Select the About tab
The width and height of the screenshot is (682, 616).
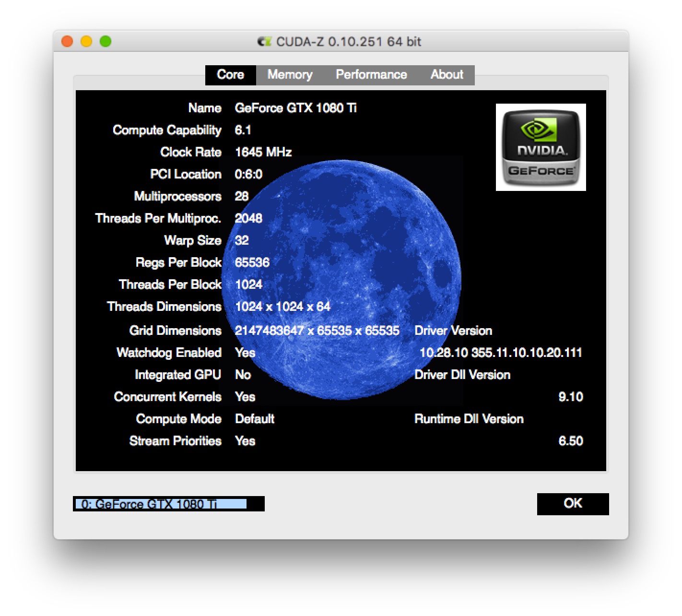tap(447, 75)
